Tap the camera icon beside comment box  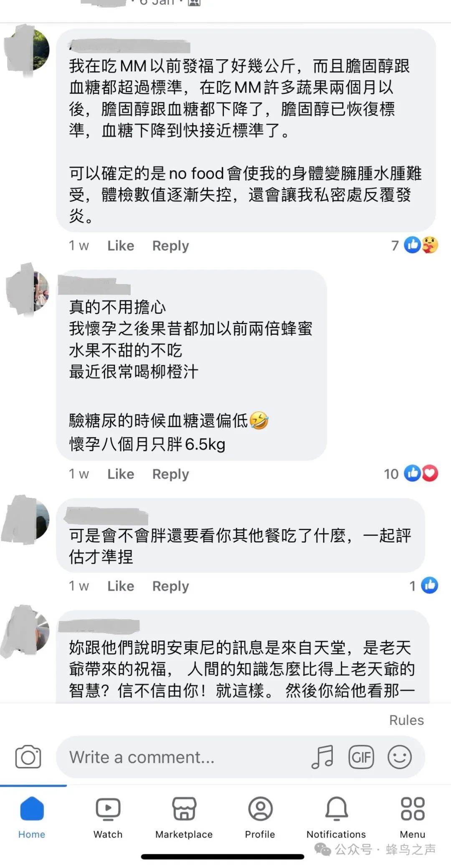coord(28,757)
